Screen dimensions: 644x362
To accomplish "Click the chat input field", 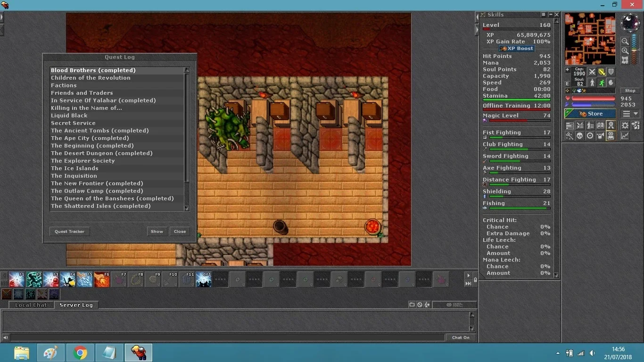I will click(228, 337).
